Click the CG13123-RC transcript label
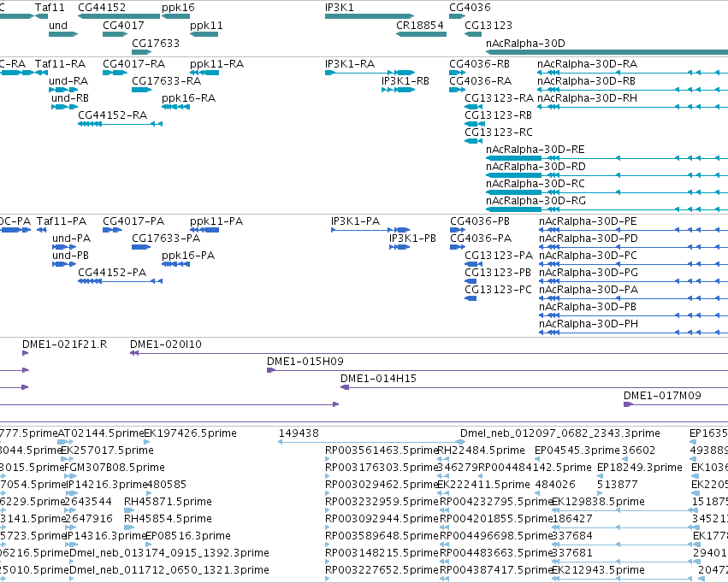 pyautogui.click(x=499, y=132)
